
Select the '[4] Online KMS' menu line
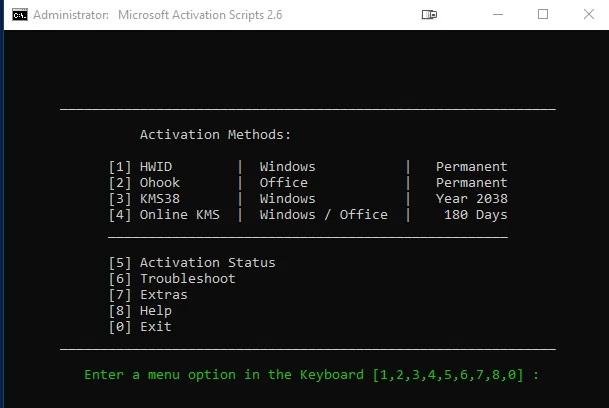point(164,214)
